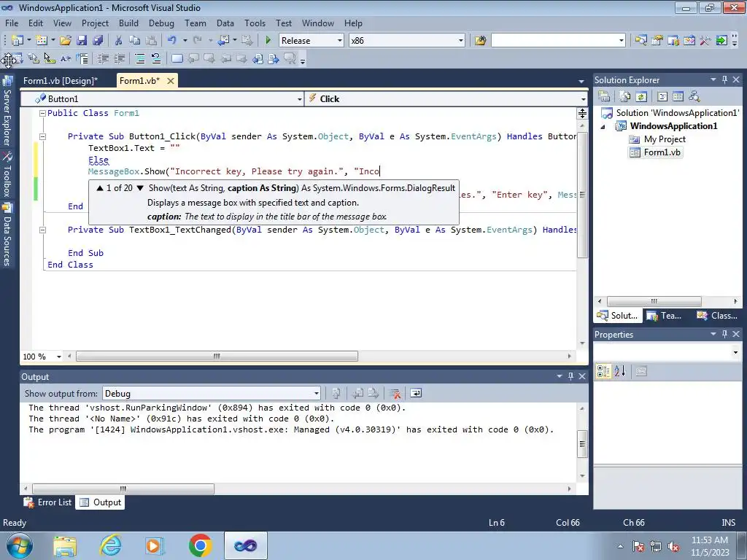
Task: Open the Button1 class name dropdown
Action: 300,99
